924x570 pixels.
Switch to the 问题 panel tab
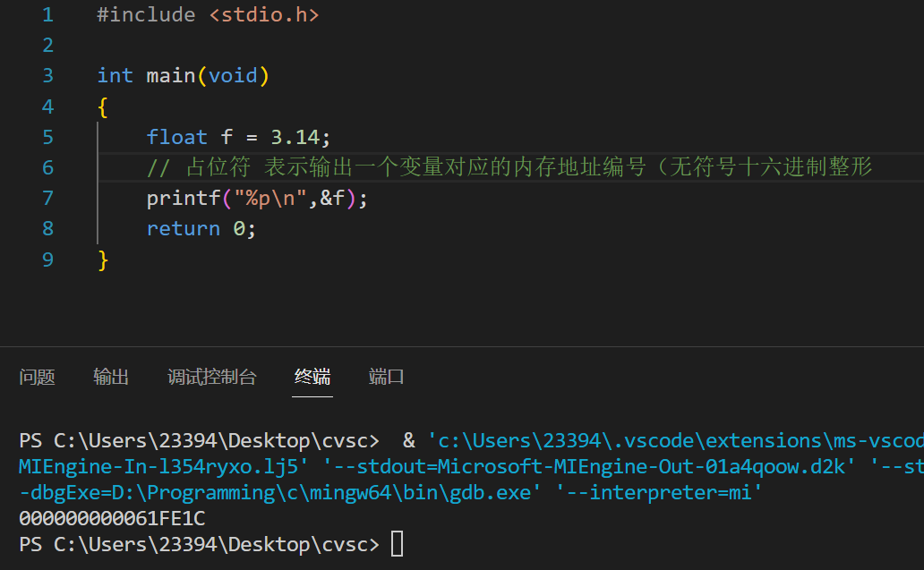pyautogui.click(x=37, y=377)
